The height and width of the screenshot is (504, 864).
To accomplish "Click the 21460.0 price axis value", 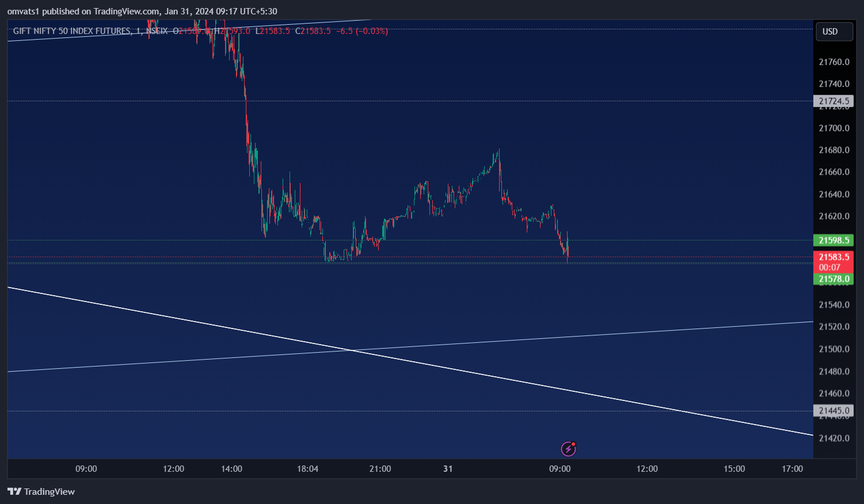I will (834, 394).
